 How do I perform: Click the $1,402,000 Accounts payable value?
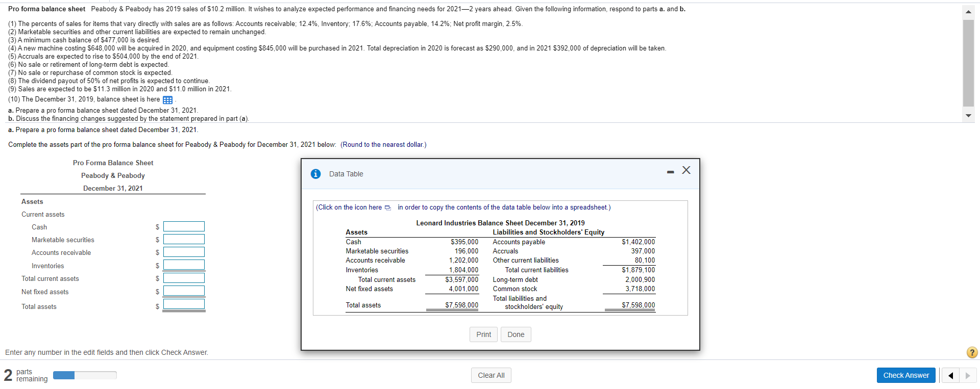click(638, 242)
